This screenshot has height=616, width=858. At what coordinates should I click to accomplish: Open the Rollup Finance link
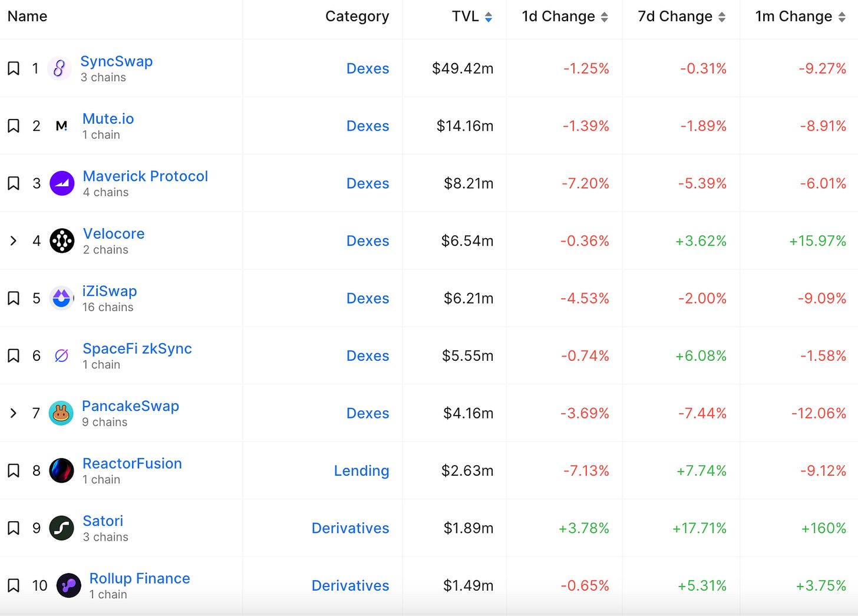[140, 578]
